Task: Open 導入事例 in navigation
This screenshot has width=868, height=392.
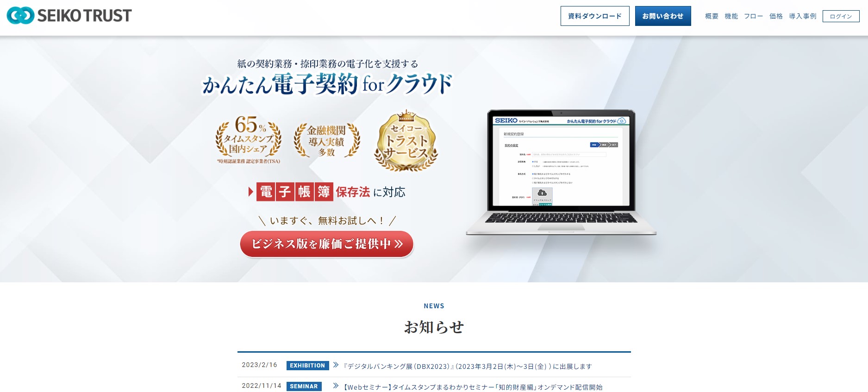Action: (803, 16)
